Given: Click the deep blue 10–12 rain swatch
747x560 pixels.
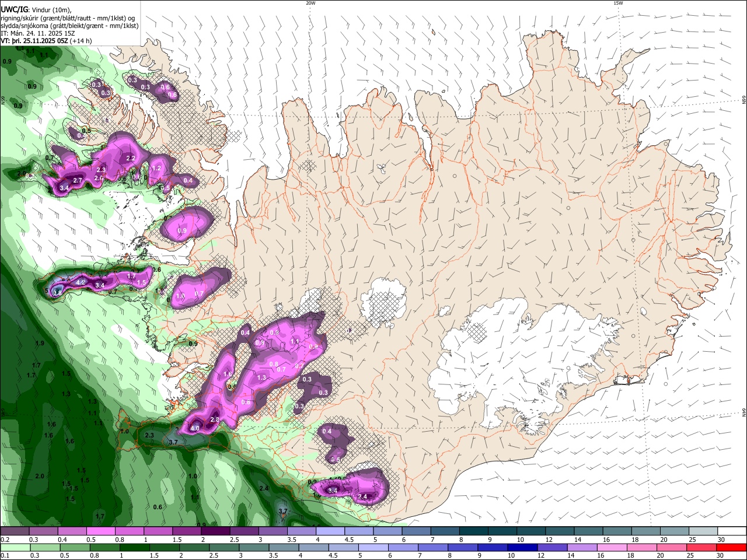Looking at the screenshot, I should (x=522, y=547).
